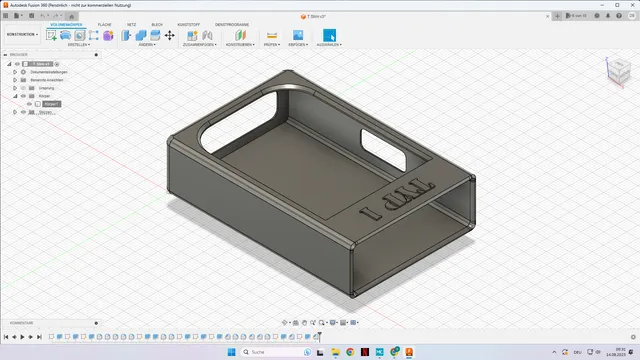640x360 pixels.
Task: Click the Create Form purple icon
Action: pos(108,36)
